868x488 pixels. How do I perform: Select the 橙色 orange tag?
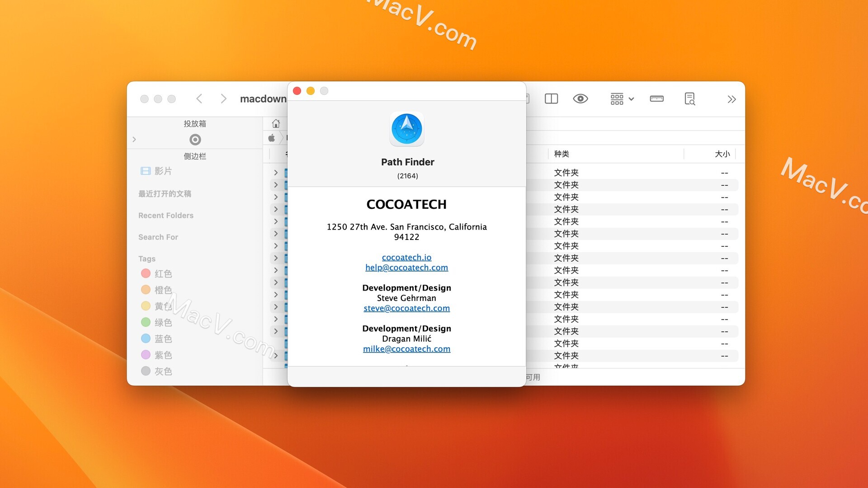coord(156,290)
